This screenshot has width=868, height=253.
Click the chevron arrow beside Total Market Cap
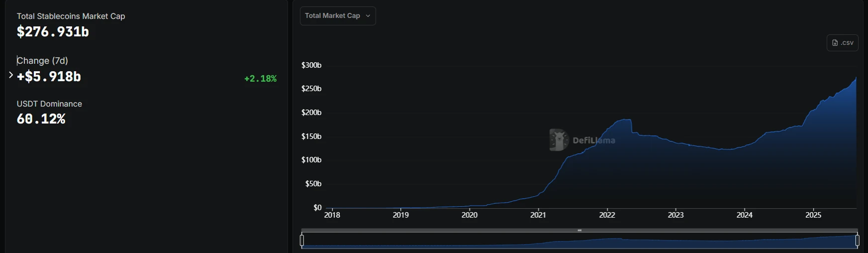[x=368, y=16]
